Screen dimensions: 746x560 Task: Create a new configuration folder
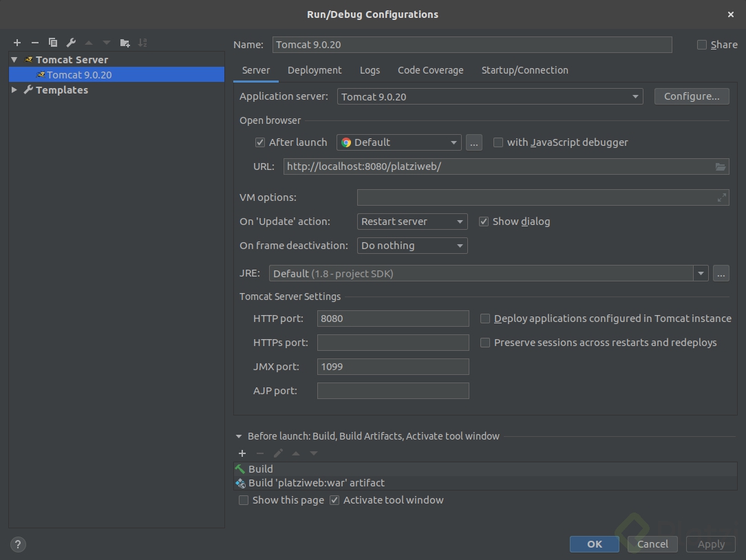[x=125, y=43]
